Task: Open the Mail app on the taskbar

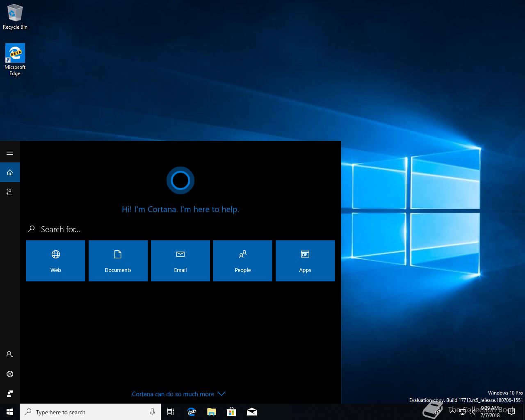Action: (252, 412)
